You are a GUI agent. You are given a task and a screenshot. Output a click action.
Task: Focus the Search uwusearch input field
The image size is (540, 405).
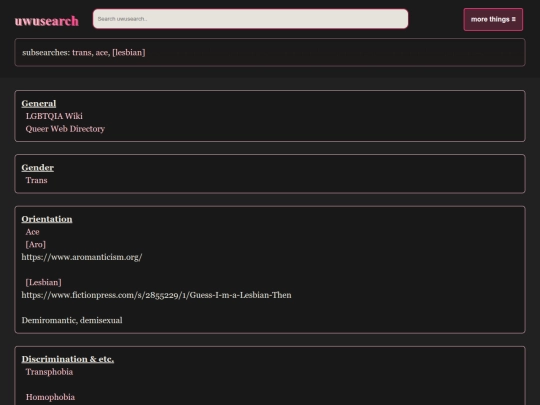coord(250,19)
